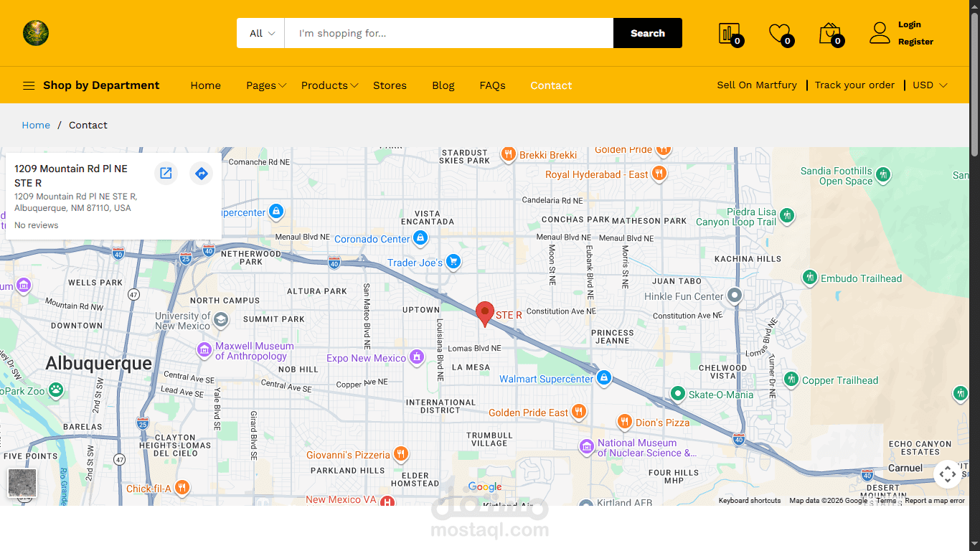Screen dimensions: 980x551
Task: Click inside I'm shopping for search field
Action: (449, 33)
